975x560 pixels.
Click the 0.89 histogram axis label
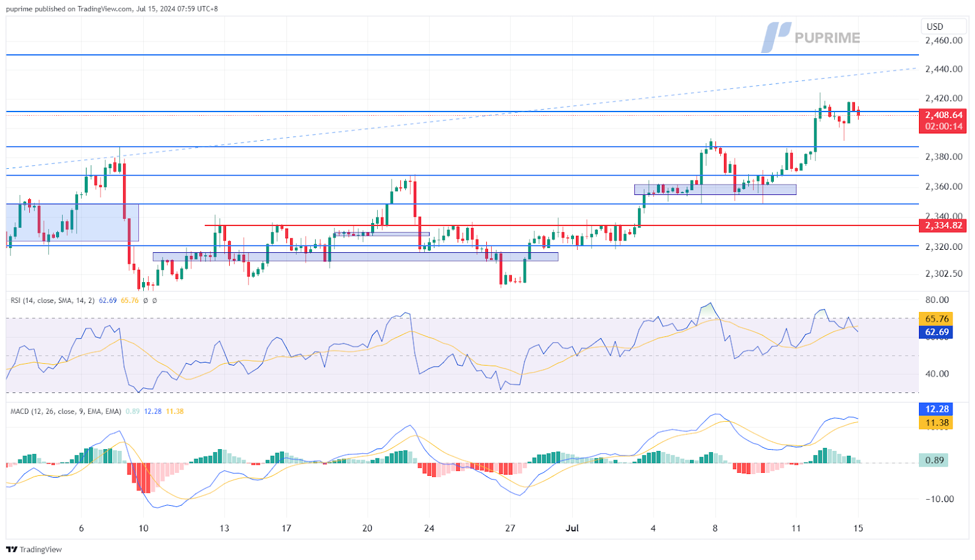934,460
